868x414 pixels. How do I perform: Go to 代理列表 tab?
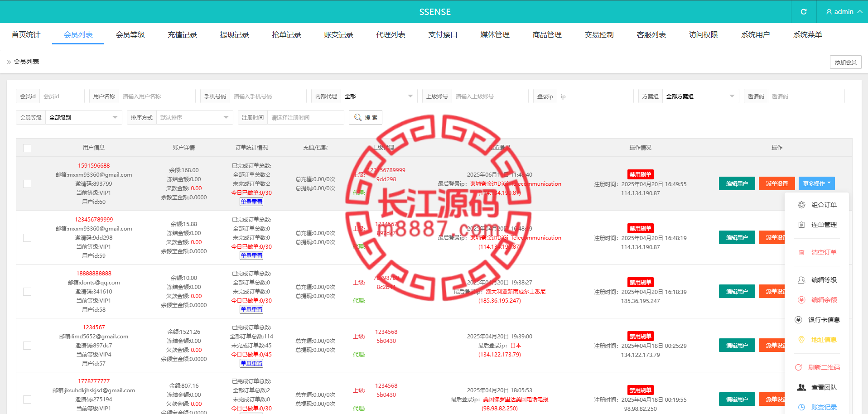point(391,34)
